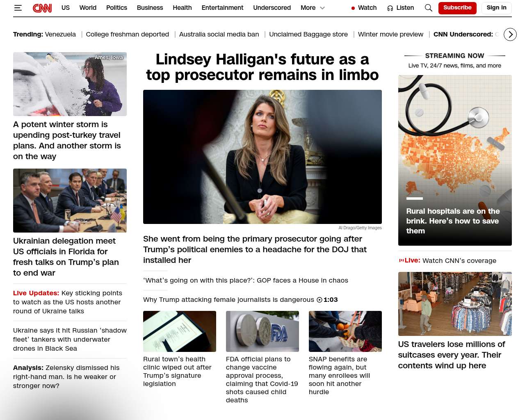525x420 pixels.
Task: Open the Entertainment section
Action: point(222,8)
